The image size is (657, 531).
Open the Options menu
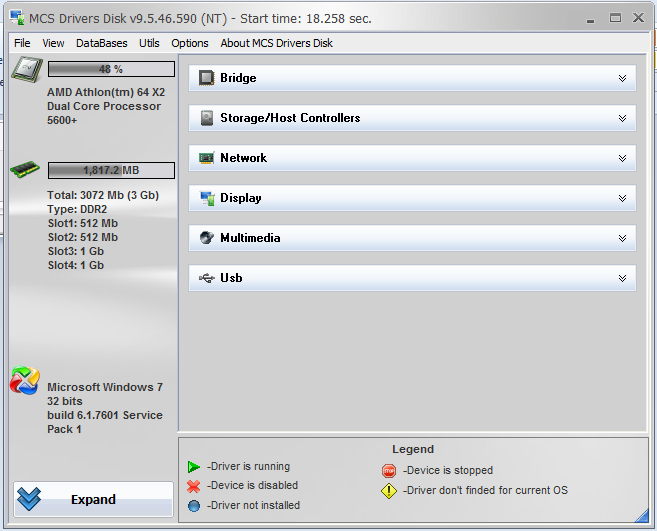coord(190,43)
